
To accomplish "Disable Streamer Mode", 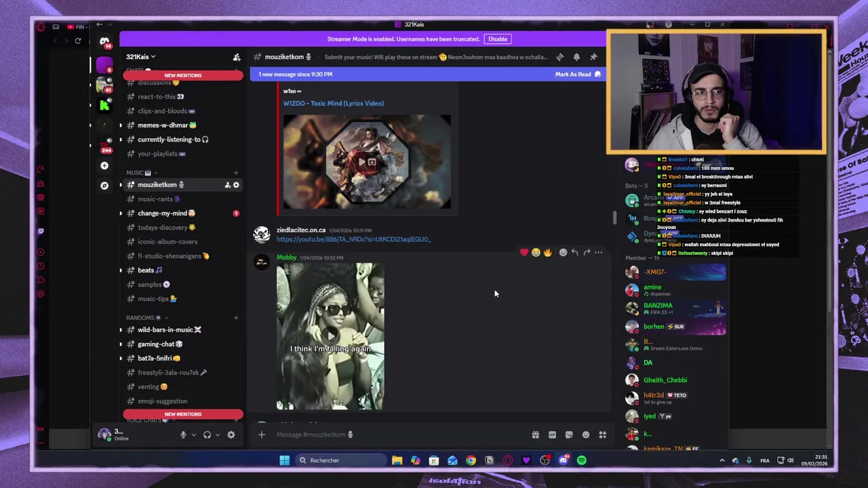I will point(498,39).
